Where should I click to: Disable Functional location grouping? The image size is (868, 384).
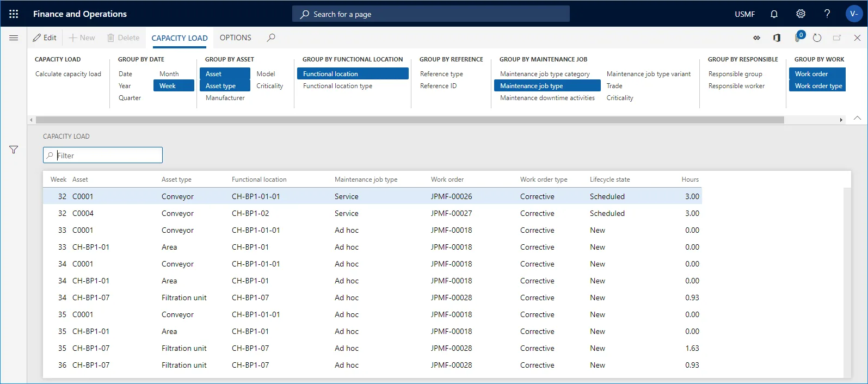point(353,74)
